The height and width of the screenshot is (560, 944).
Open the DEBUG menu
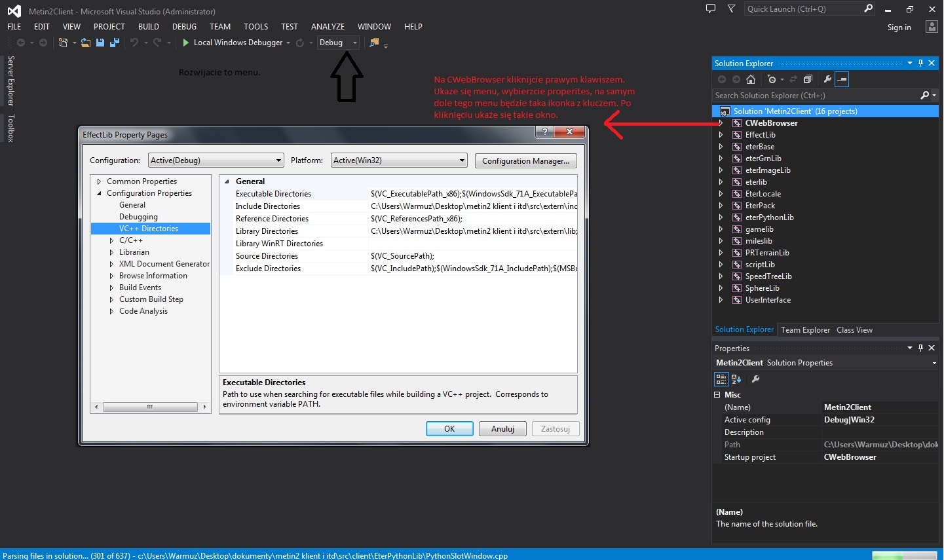coord(184,27)
